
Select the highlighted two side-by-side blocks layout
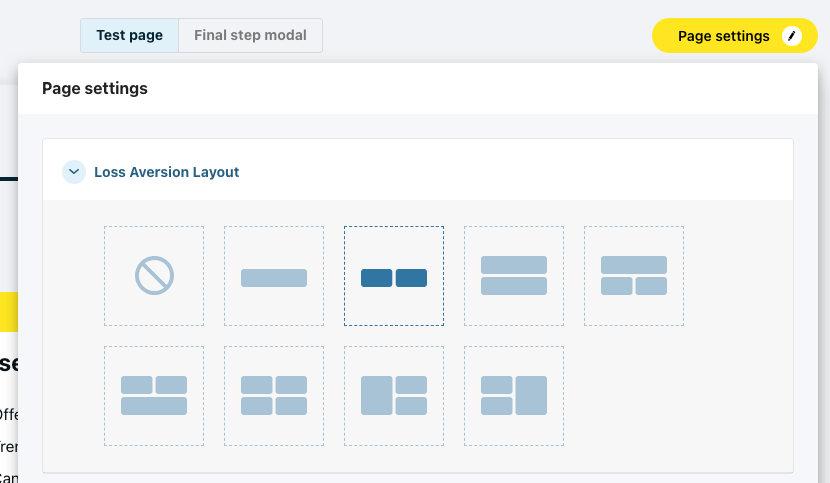pos(394,277)
